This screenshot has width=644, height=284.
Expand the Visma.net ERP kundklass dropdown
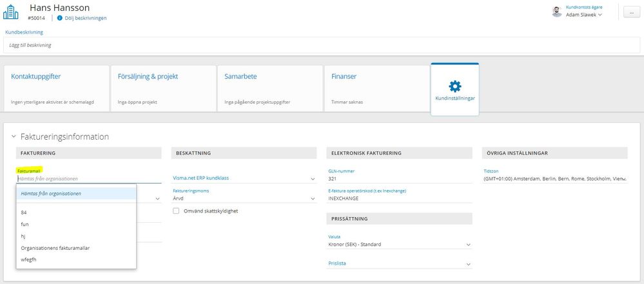[244, 178]
